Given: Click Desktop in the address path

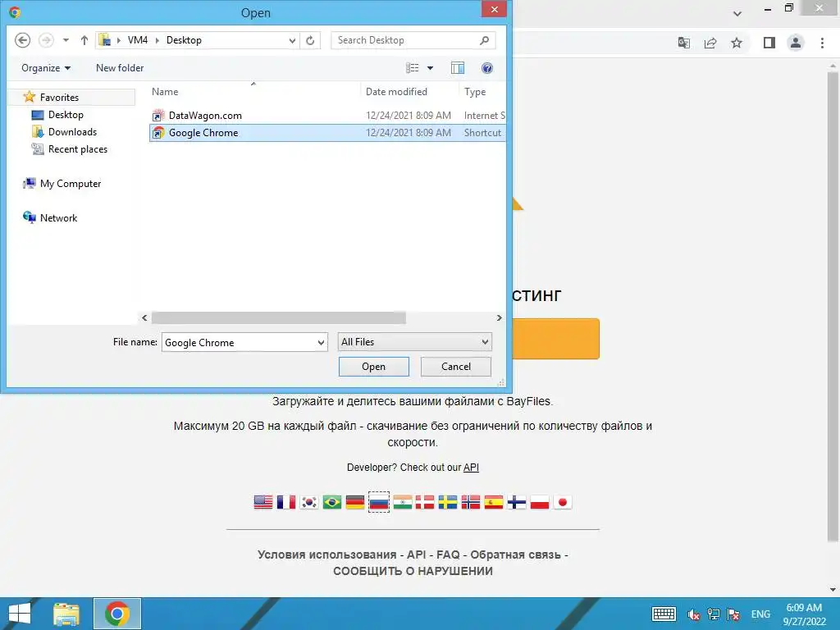Looking at the screenshot, I should tap(184, 40).
